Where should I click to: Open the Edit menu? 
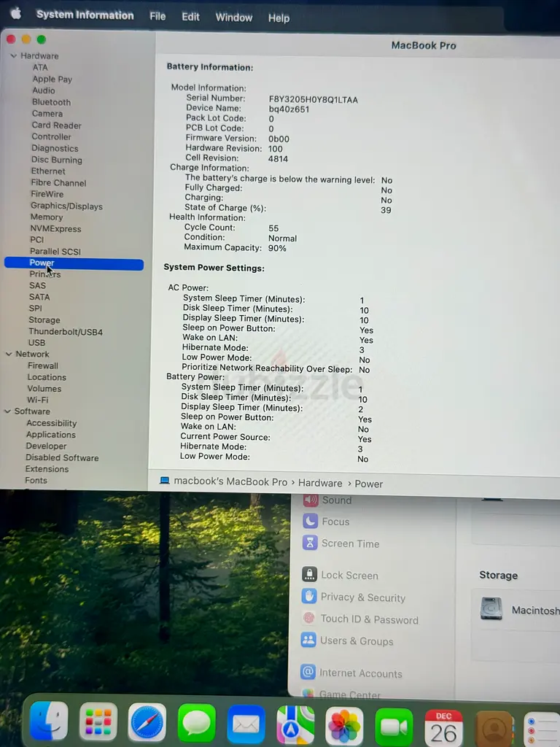tap(190, 17)
